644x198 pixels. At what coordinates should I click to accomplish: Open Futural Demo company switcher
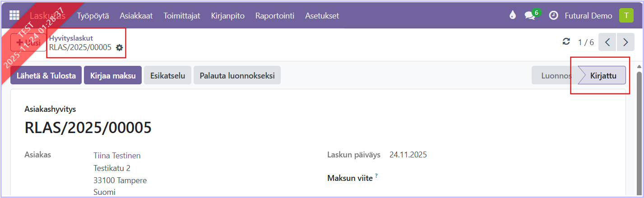(x=588, y=16)
